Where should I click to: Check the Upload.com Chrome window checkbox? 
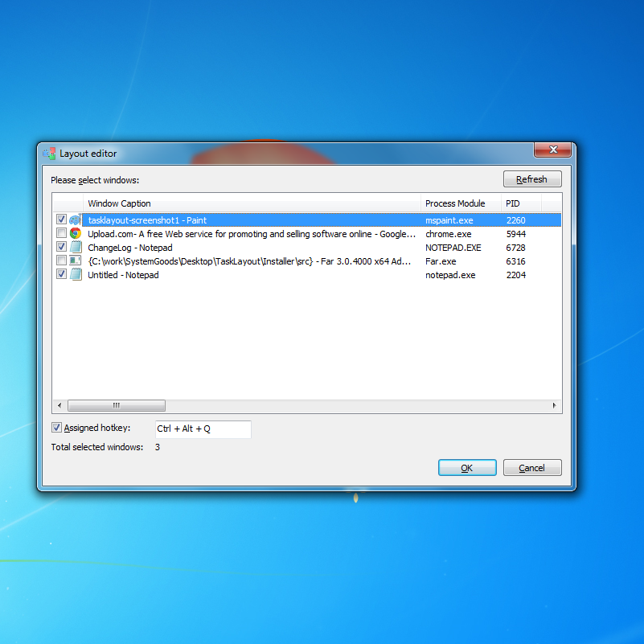tap(61, 233)
